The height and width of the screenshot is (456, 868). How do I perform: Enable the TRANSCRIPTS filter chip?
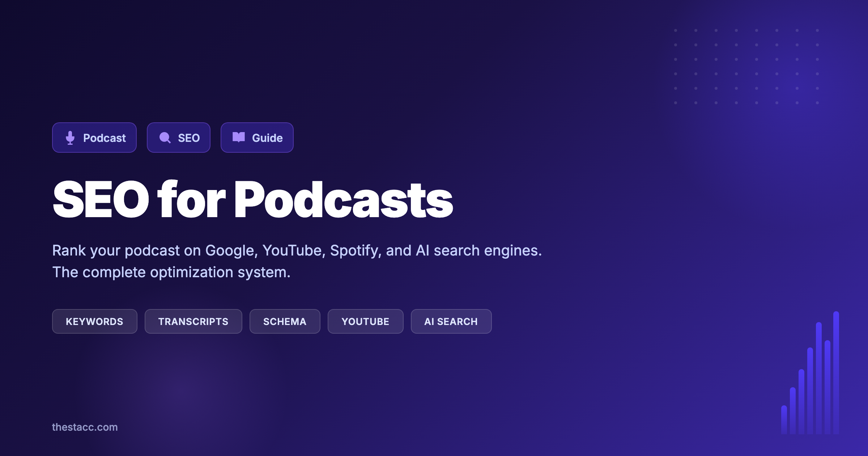click(193, 321)
